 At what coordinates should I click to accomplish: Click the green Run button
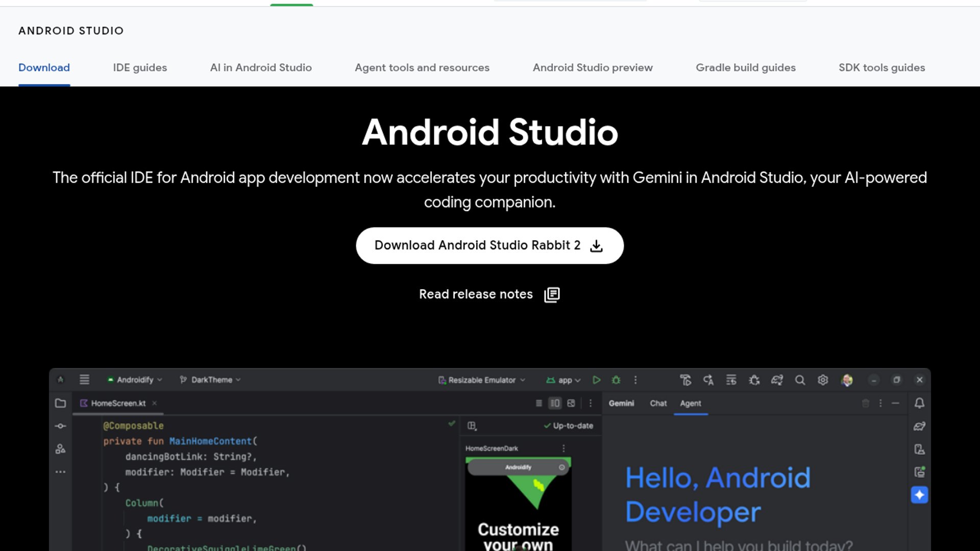(596, 380)
